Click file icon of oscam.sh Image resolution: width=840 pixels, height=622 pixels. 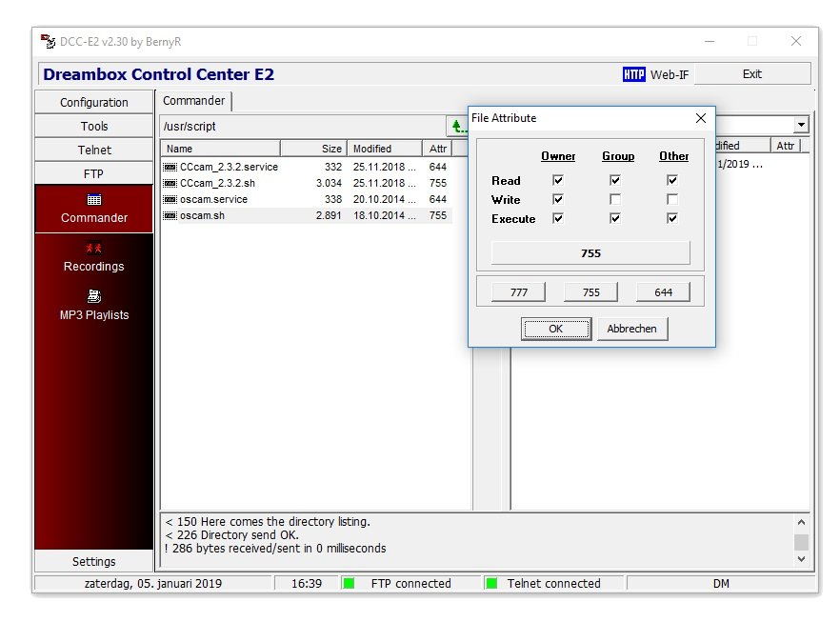click(x=170, y=215)
